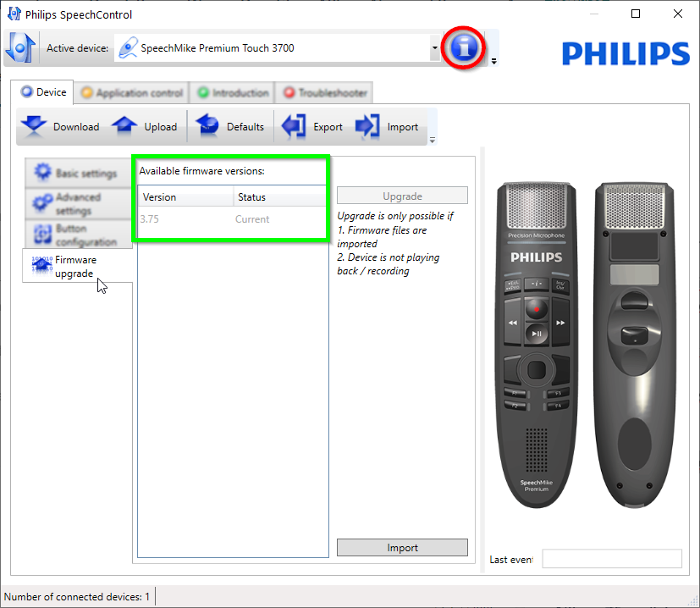Viewport: 700px width, 608px height.
Task: Click the fast forward button on device image
Action: 560,322
